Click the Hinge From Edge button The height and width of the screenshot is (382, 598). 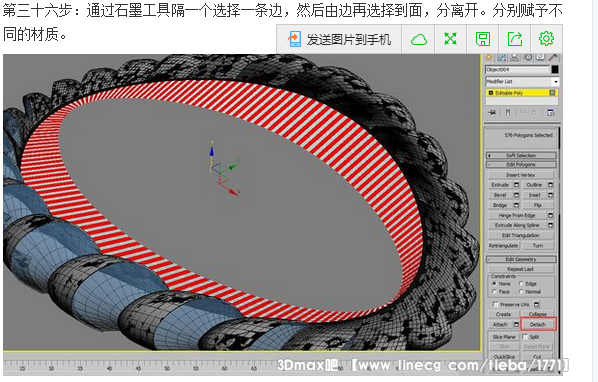pos(517,215)
